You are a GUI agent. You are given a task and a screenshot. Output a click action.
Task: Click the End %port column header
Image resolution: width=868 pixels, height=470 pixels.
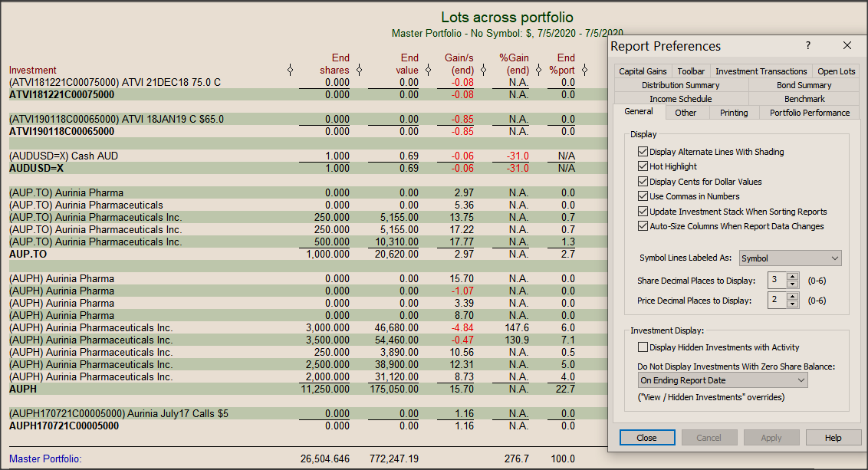click(x=562, y=64)
